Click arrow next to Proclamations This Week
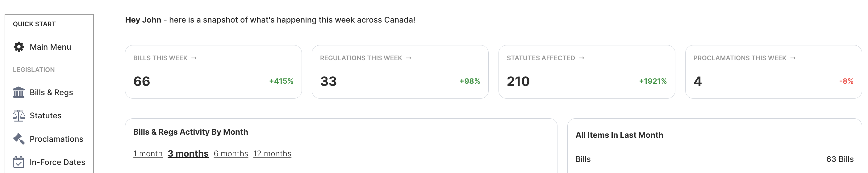Screen dimensions: 868x173 coord(793,58)
